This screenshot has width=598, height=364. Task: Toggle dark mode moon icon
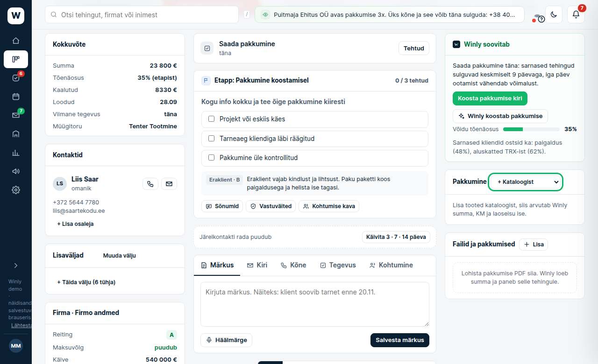(x=554, y=14)
